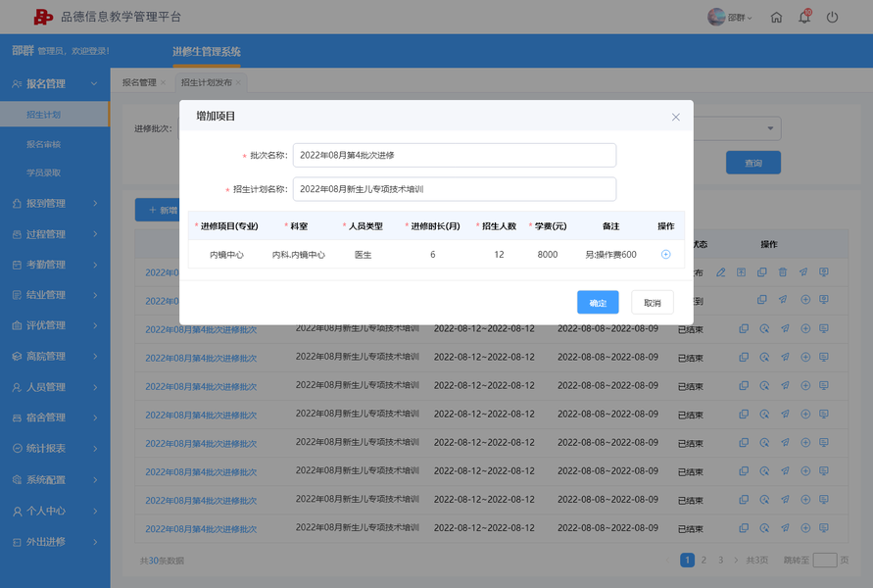Image resolution: width=873 pixels, height=588 pixels.
Task: Click the copy icon in the second table row
Action: [761, 300]
